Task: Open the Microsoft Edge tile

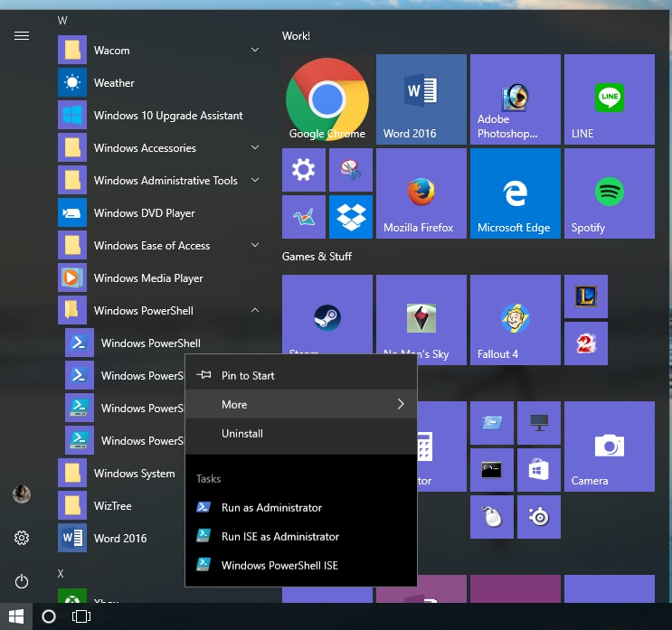Action: [516, 193]
